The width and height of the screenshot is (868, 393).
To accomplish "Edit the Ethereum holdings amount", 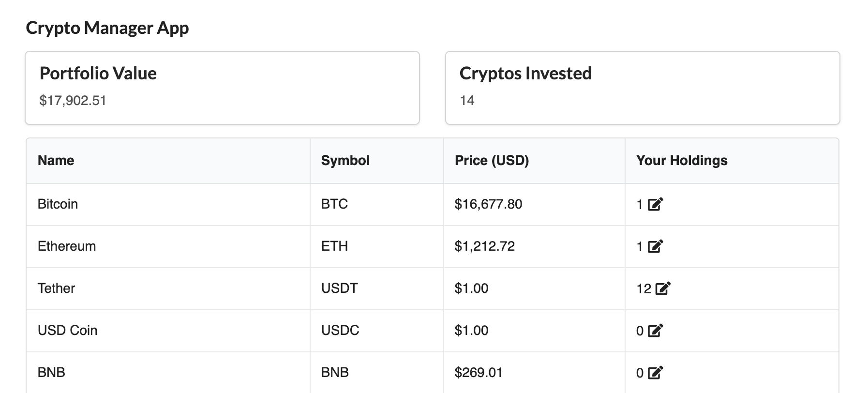I will click(x=655, y=246).
